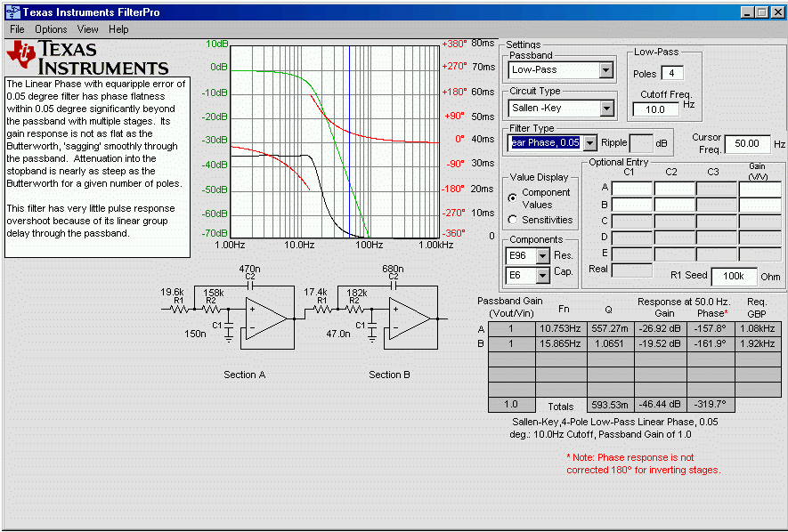This screenshot has width=788, height=532.
Task: Open the File menu
Action: (x=17, y=29)
